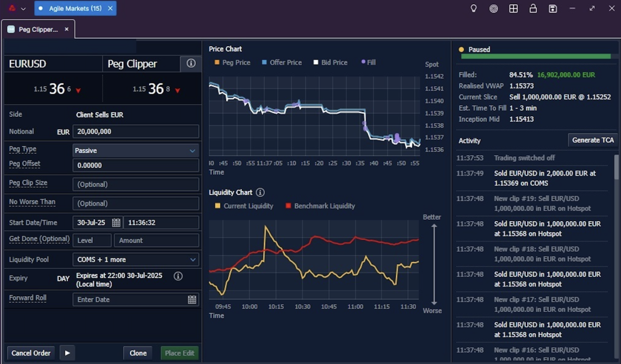This screenshot has width=621, height=364.
Task: Open the target circle icon in title bar
Action: (494, 8)
